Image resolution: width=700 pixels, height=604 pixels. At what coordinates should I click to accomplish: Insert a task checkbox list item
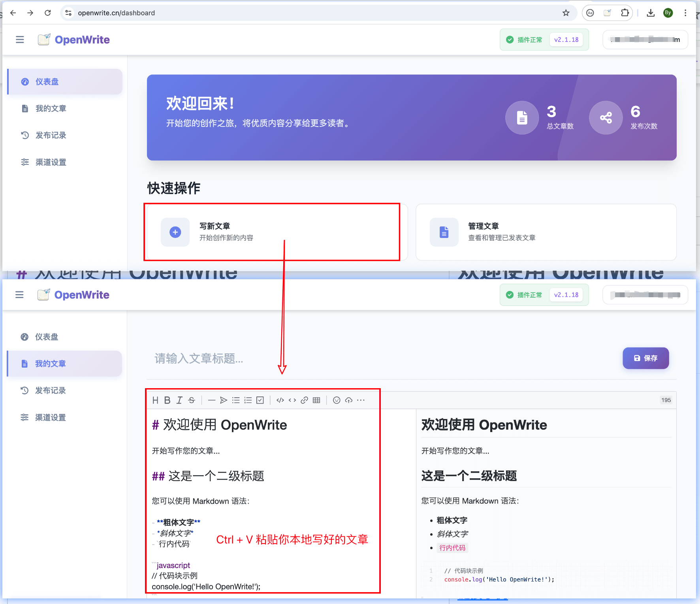[x=260, y=400]
